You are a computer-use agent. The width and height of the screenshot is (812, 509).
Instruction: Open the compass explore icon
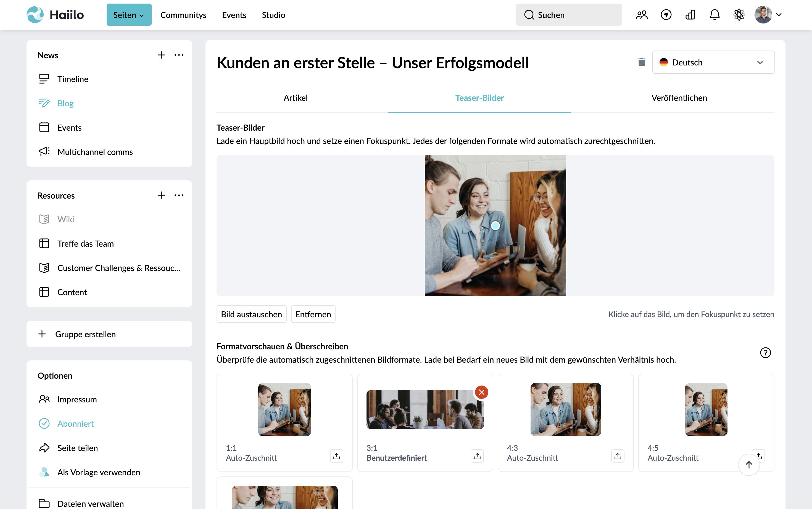(x=666, y=15)
